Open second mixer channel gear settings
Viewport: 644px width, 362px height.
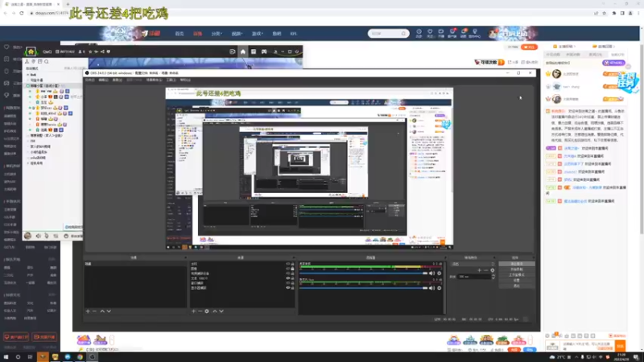439,288
